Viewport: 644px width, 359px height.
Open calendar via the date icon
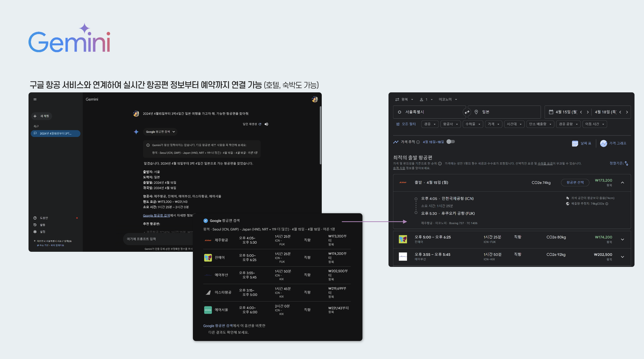pos(551,112)
